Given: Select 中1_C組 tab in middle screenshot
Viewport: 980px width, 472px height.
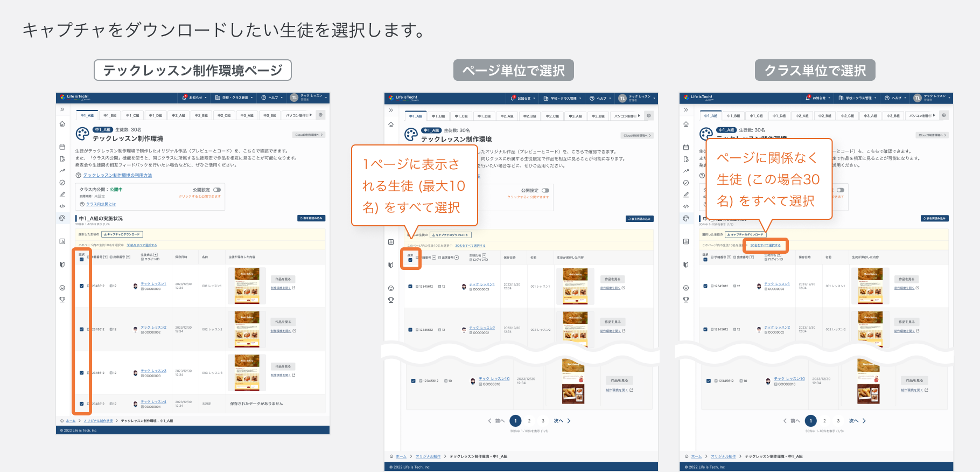Looking at the screenshot, I should pos(461,116).
